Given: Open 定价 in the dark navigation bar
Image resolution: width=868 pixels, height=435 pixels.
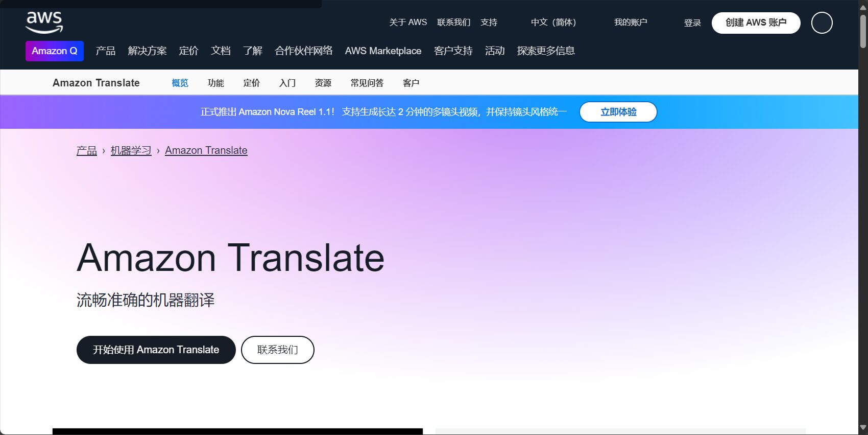Looking at the screenshot, I should coord(188,51).
